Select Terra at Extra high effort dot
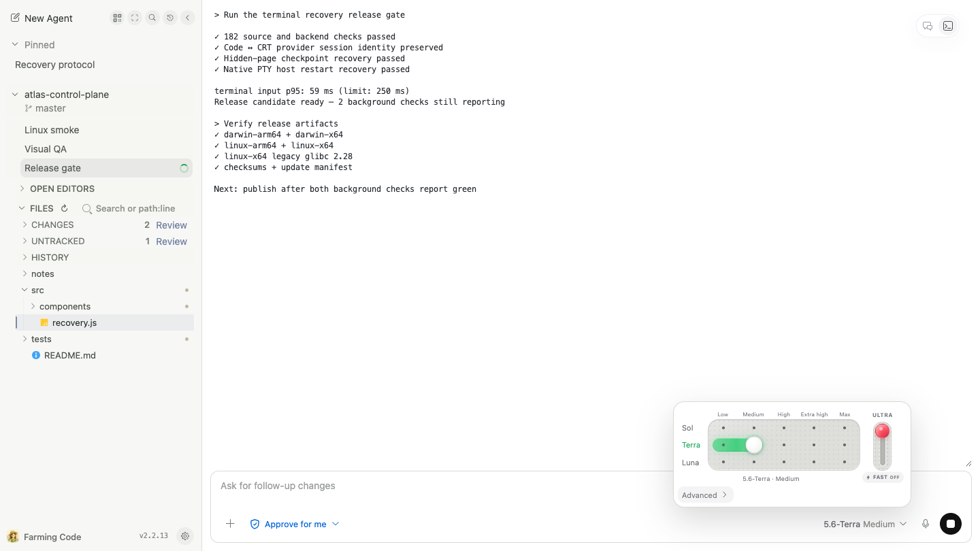The image size is (980, 551). click(814, 445)
